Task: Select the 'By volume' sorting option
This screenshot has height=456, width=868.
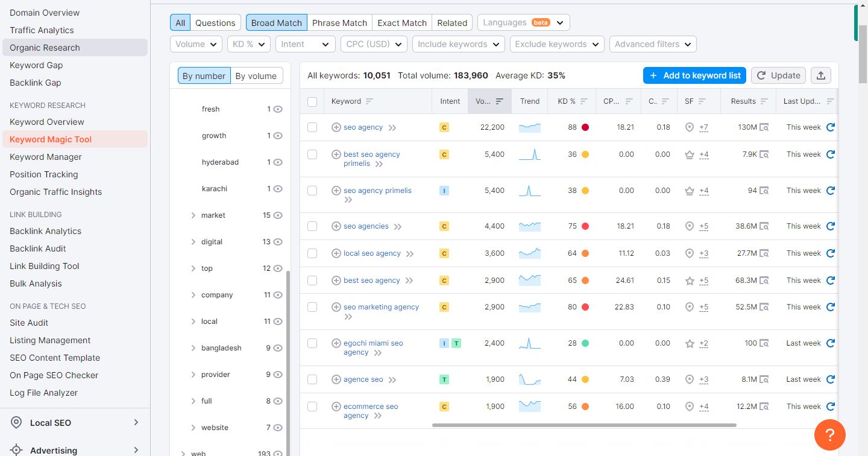Action: 256,76
